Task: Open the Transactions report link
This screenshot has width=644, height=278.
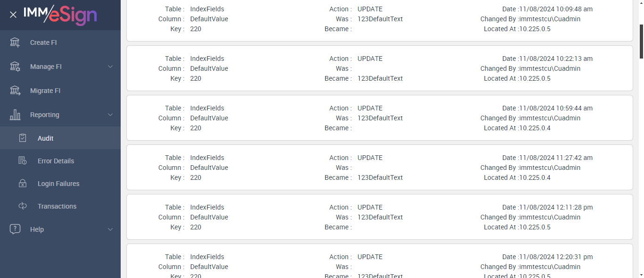Action: point(57,206)
